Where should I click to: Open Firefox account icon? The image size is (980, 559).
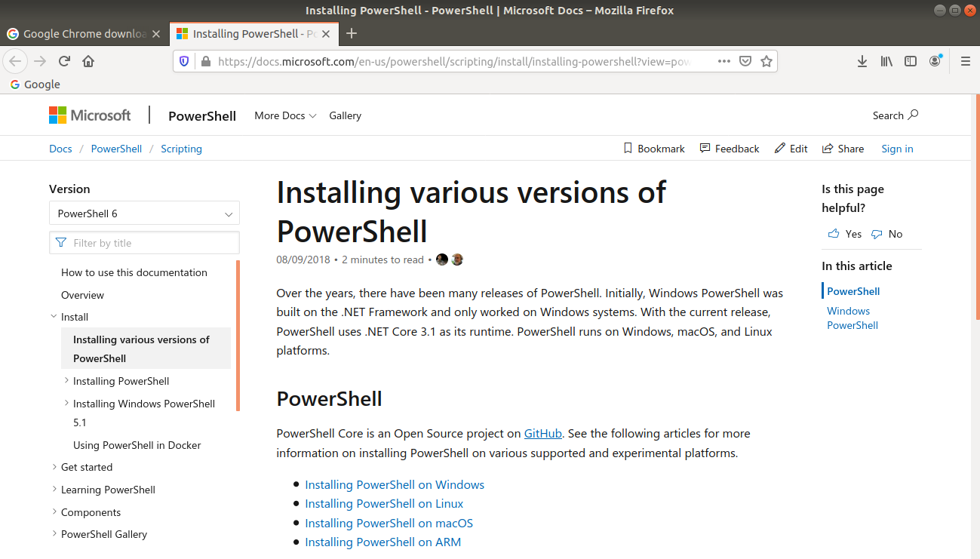(x=935, y=61)
